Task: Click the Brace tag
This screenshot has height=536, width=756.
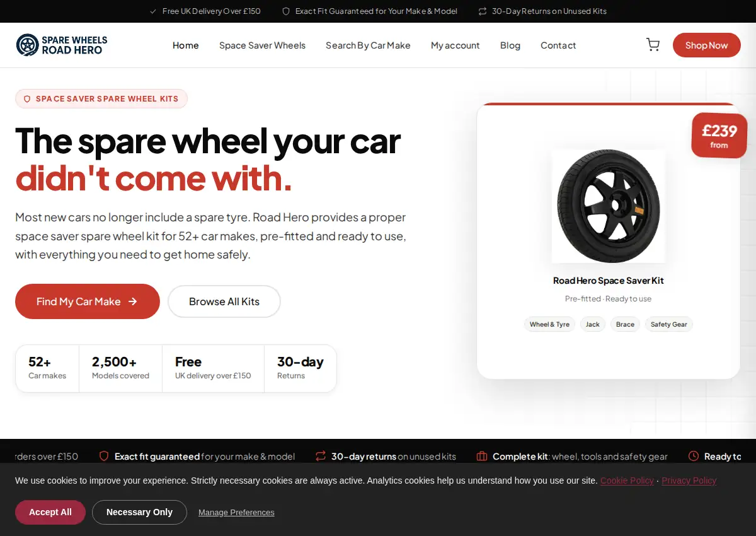Action: coord(625,324)
